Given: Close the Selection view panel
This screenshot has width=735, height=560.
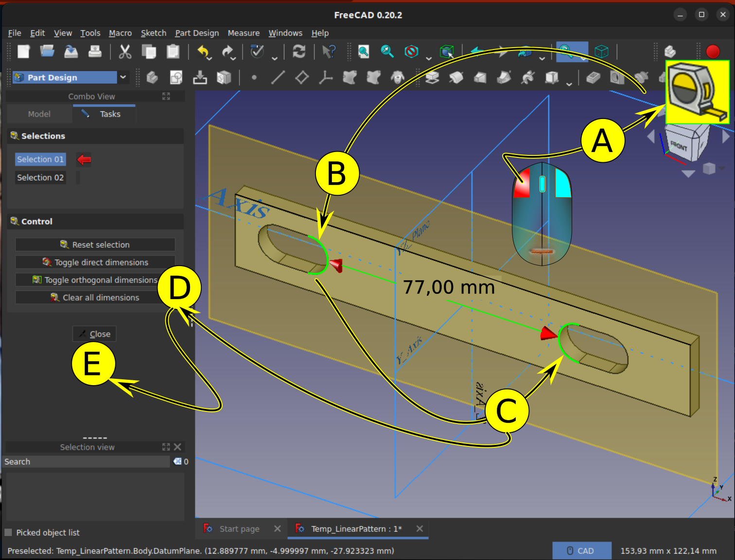Looking at the screenshot, I should pyautogui.click(x=177, y=447).
